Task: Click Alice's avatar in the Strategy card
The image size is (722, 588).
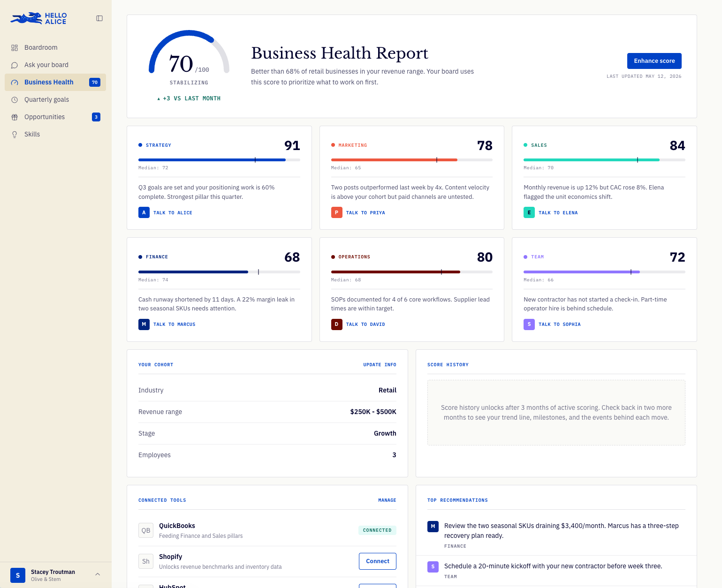Action: tap(144, 212)
